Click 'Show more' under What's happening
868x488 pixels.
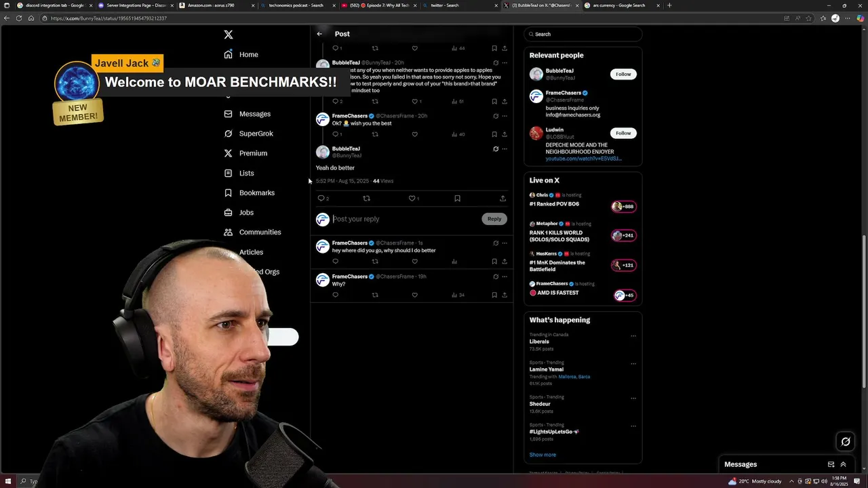[542, 455]
